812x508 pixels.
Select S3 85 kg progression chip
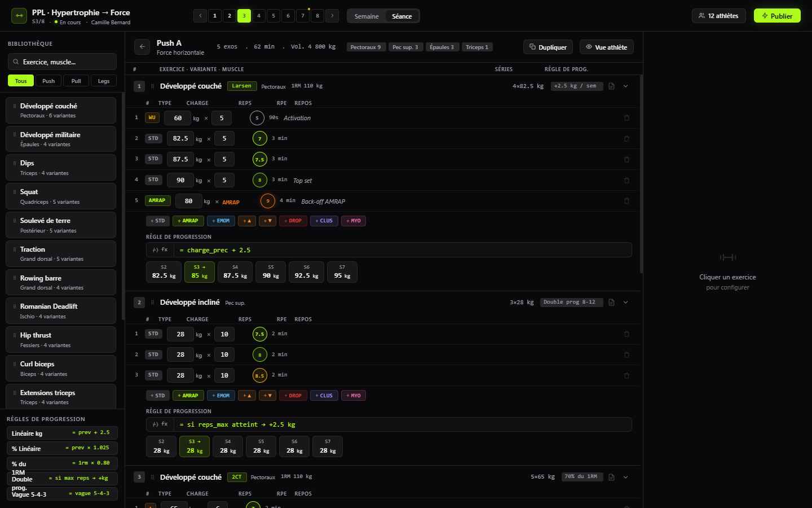199,272
